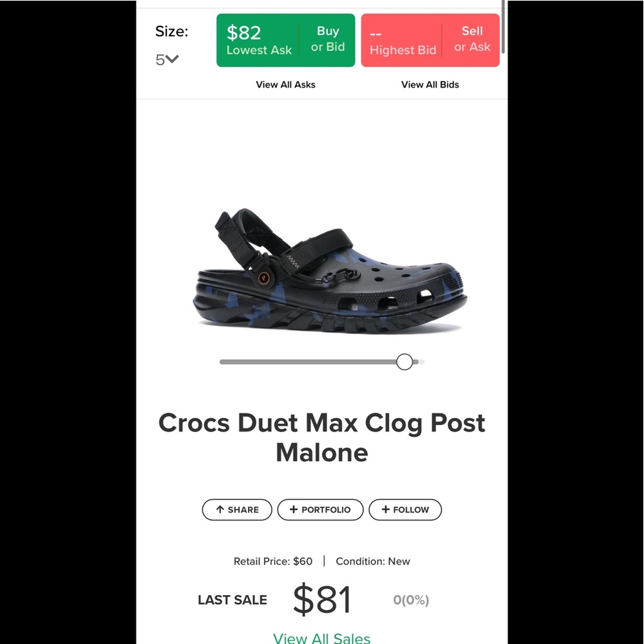Open View All Sales history
Image resolution: width=644 pixels, height=644 pixels.
point(321,637)
